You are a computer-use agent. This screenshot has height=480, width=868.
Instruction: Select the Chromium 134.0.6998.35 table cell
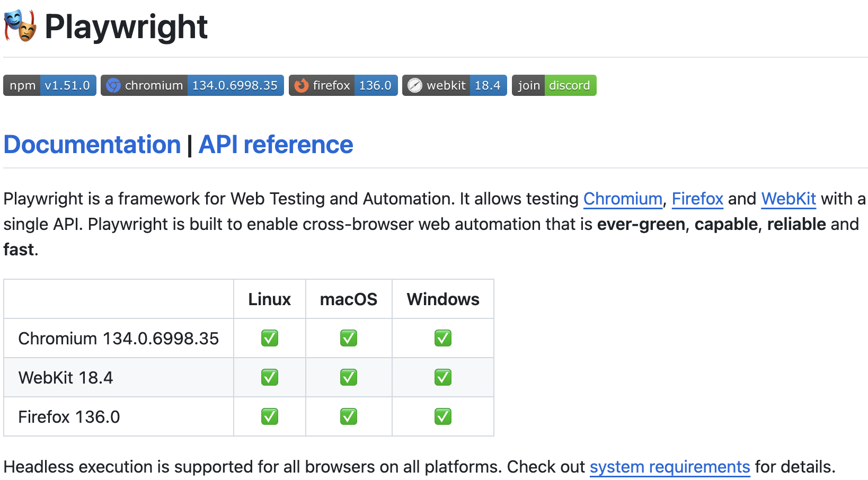pos(119,339)
